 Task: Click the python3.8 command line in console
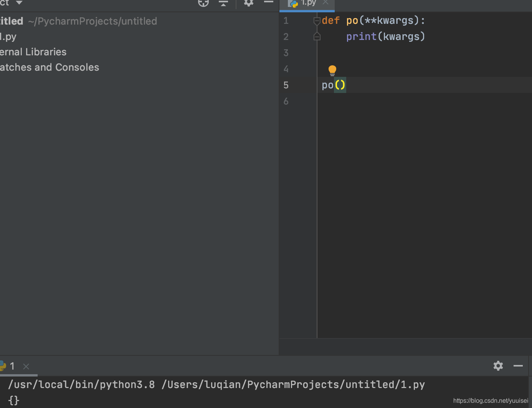(216, 385)
